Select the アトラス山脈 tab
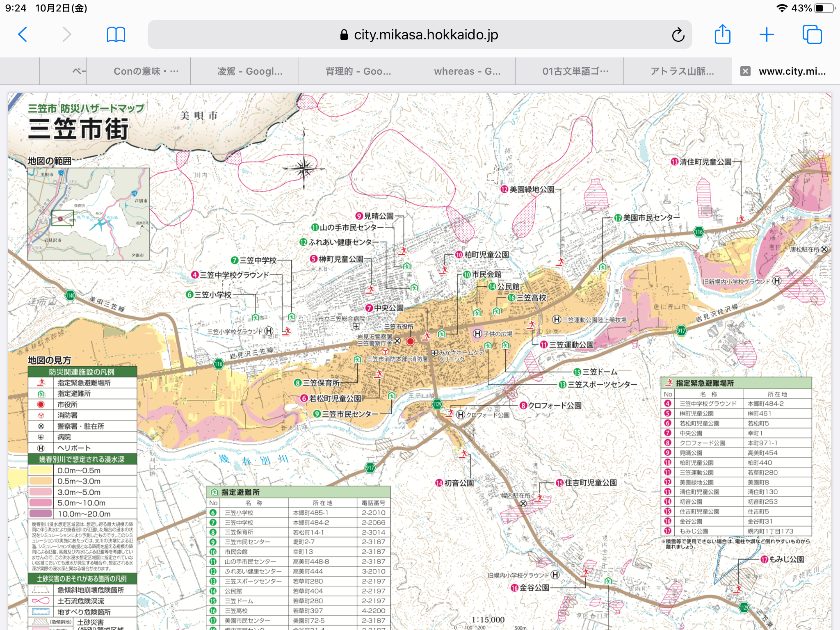Image resolution: width=840 pixels, height=630 pixels. 682,71
